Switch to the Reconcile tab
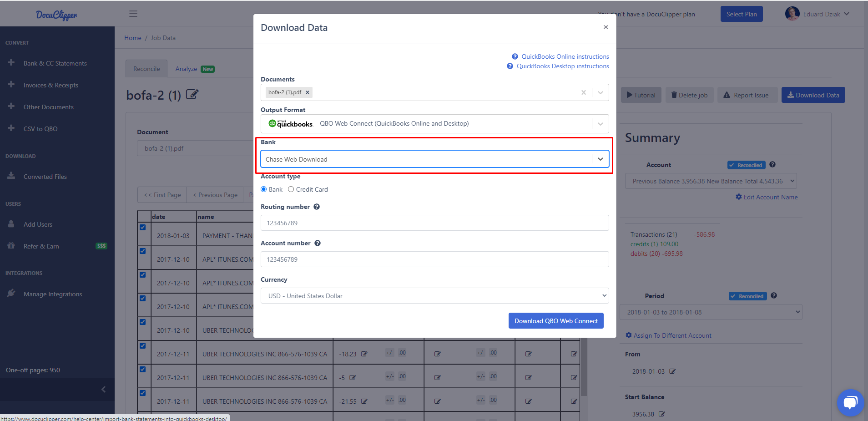Image resolution: width=868 pixels, height=421 pixels. pos(146,69)
